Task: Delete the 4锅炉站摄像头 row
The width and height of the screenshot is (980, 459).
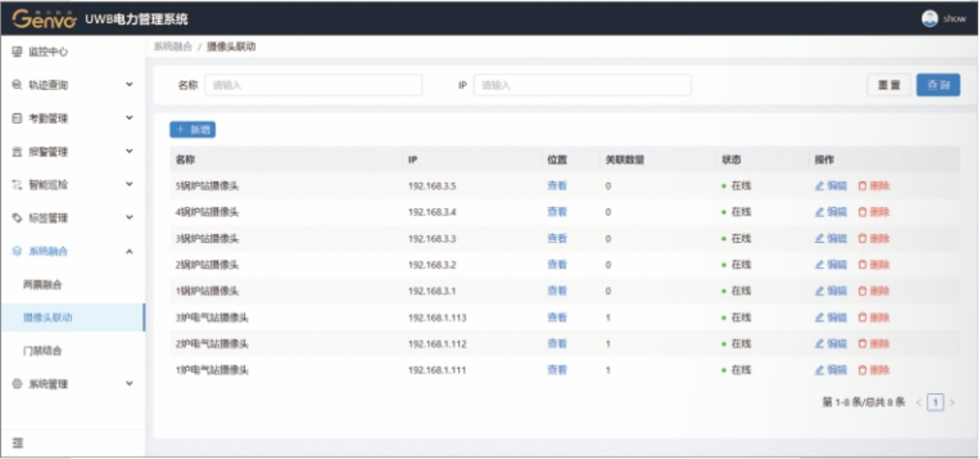Action: coord(874,212)
